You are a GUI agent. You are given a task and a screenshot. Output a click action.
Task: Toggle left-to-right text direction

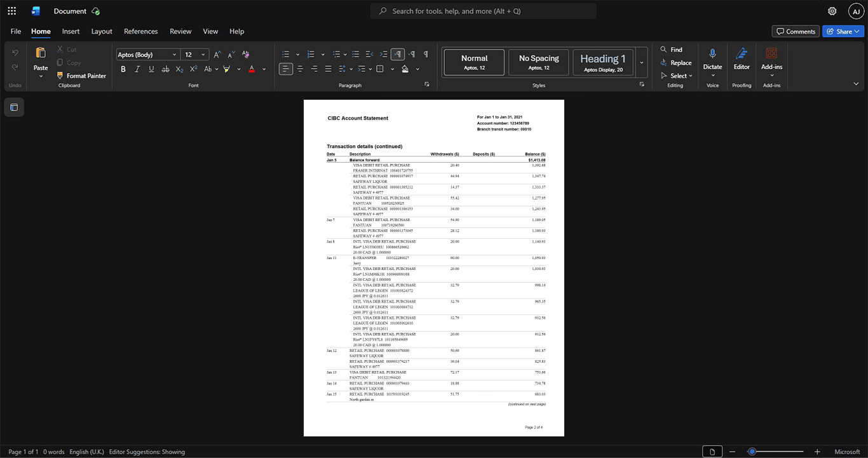398,55
